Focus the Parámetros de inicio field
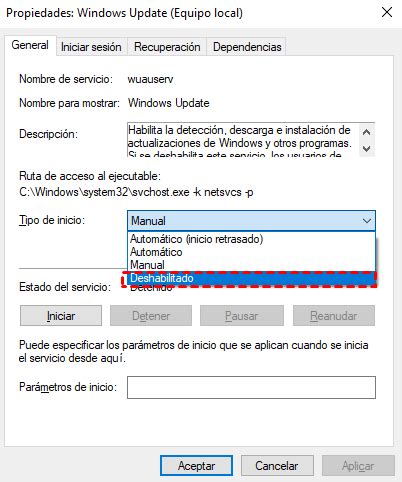402x482 pixels. pos(251,387)
